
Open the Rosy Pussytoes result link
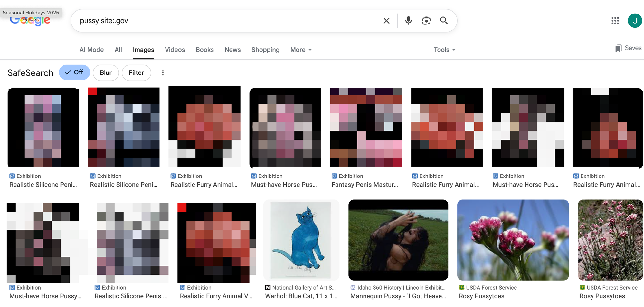(482, 296)
